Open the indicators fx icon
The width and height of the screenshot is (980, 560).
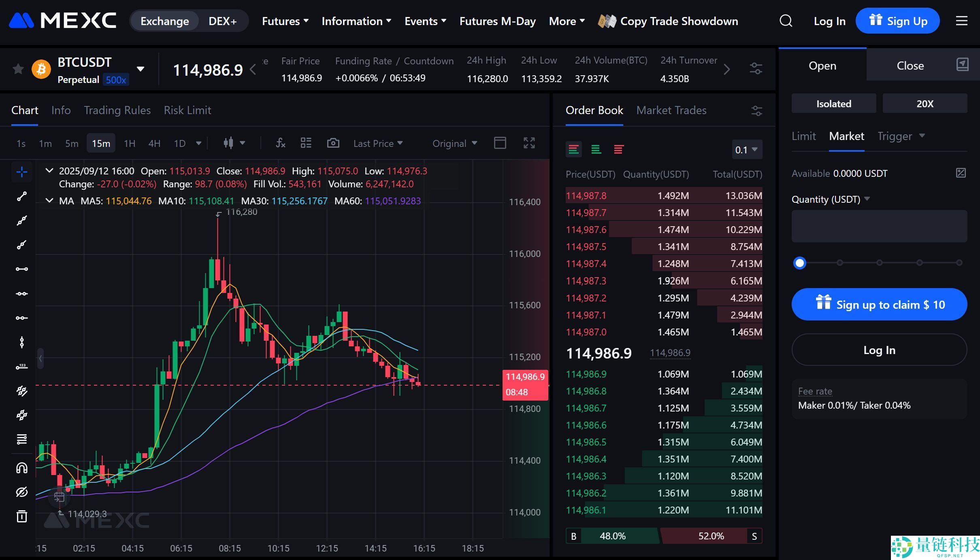[280, 143]
